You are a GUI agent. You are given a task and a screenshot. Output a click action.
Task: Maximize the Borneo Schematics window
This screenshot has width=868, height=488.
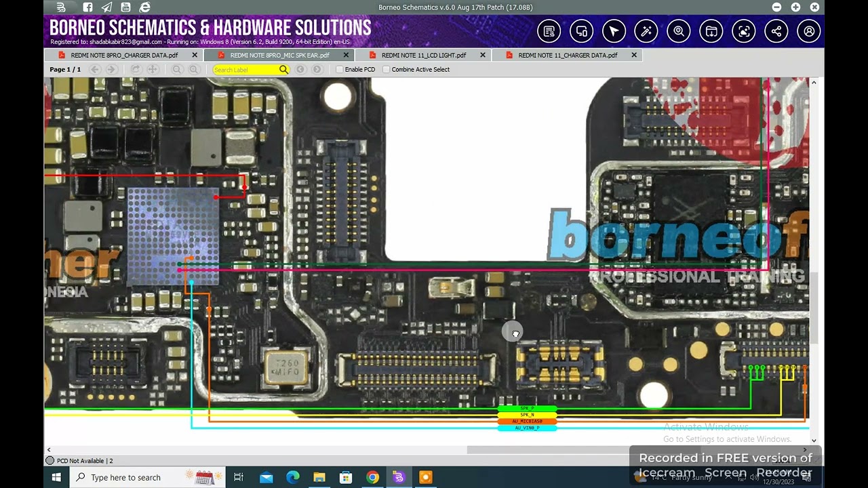tap(795, 7)
